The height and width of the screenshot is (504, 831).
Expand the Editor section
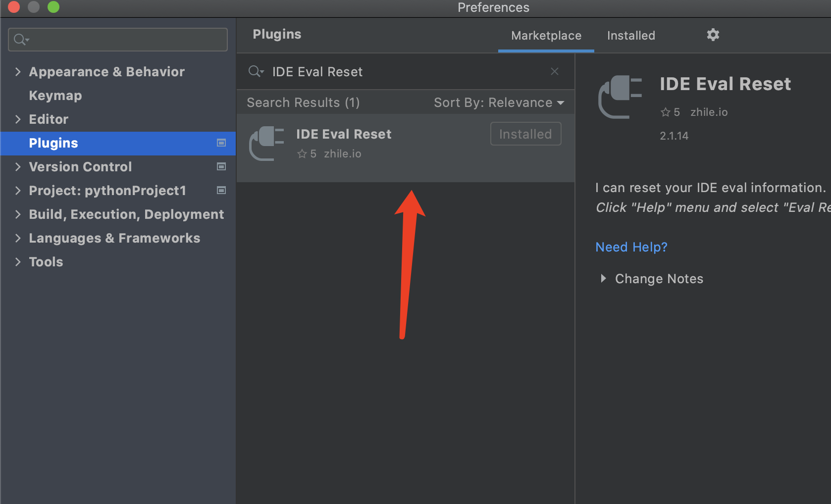tap(18, 119)
